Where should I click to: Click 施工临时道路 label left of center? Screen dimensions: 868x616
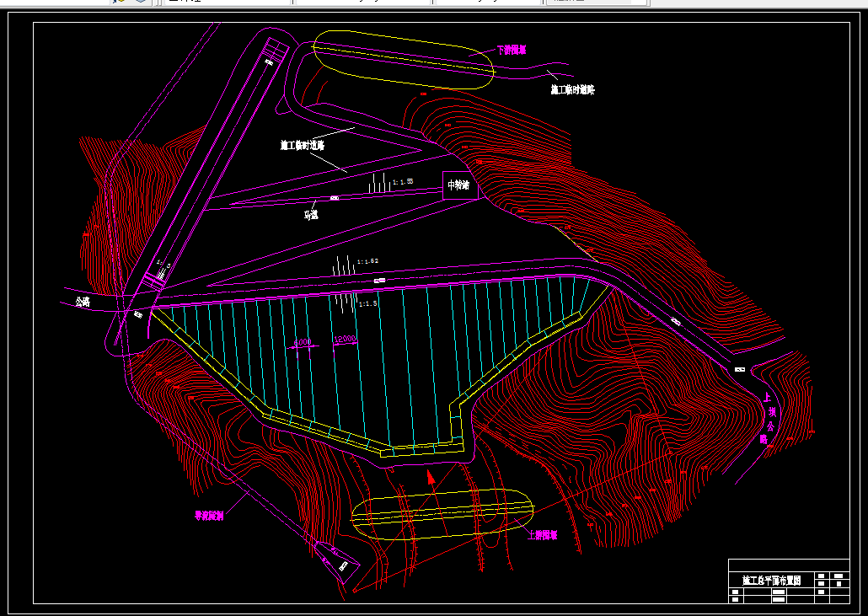coord(303,145)
